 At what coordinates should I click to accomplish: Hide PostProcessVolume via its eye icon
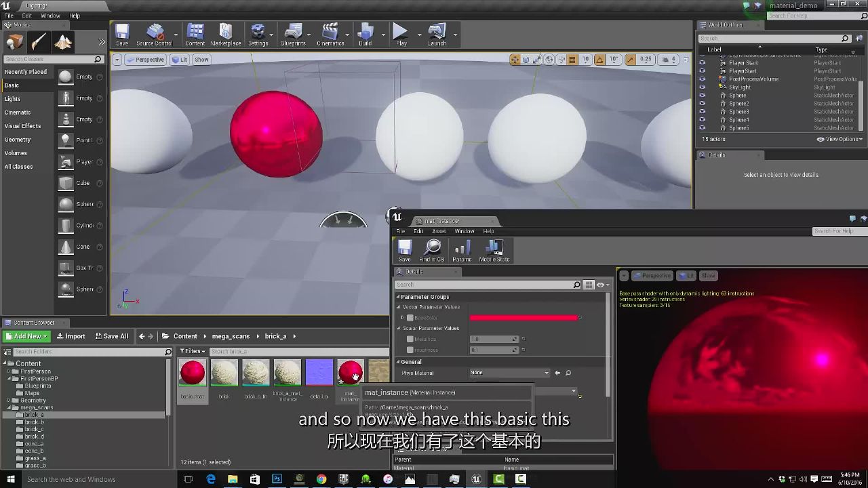(x=702, y=79)
